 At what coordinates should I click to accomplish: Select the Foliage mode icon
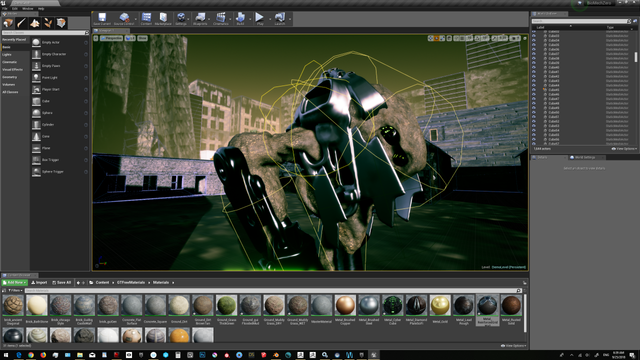click(48, 23)
